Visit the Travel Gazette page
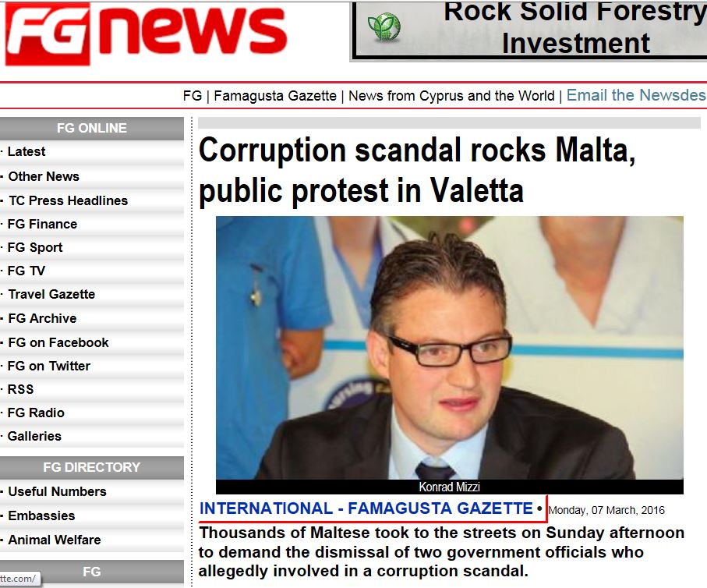Viewport: 707px width, 588px height. pos(52,294)
